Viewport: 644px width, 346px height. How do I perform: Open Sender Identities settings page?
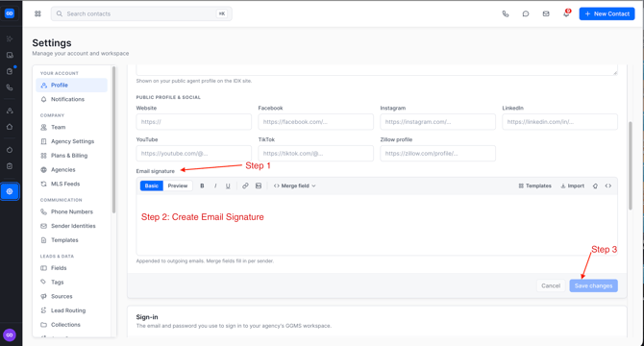click(x=71, y=226)
